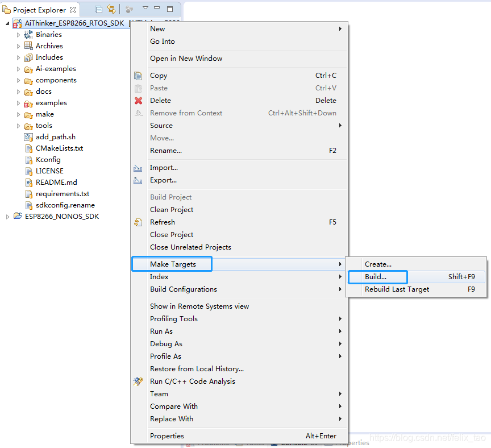Click the README.md file icon
Screen dimensions: 491x448
[x=29, y=182]
